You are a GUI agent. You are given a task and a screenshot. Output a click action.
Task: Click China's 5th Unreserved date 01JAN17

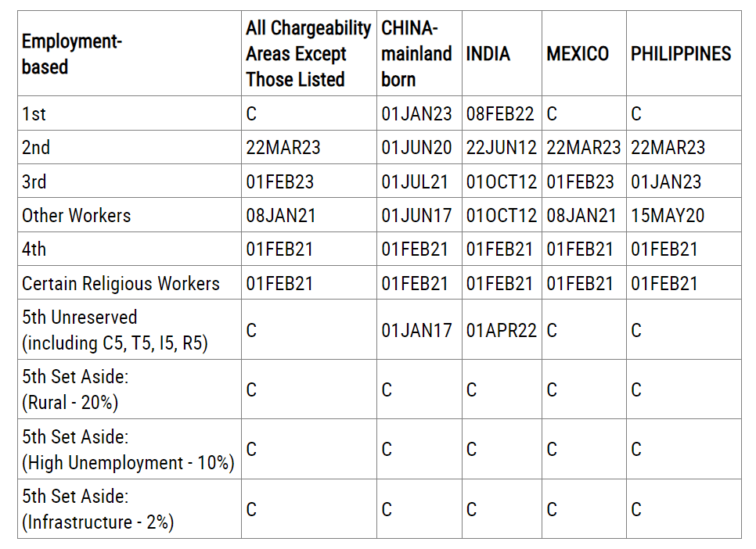pos(416,331)
